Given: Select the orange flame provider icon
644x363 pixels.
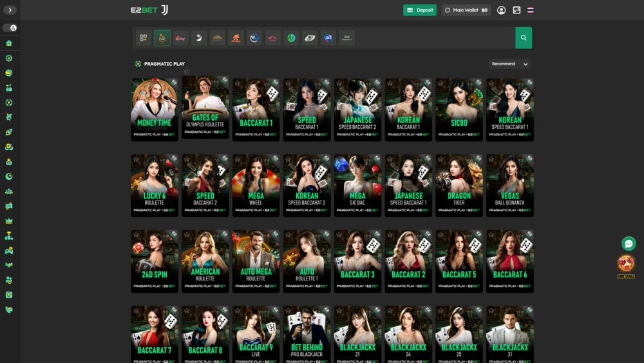Looking at the screenshot, I should tap(236, 38).
